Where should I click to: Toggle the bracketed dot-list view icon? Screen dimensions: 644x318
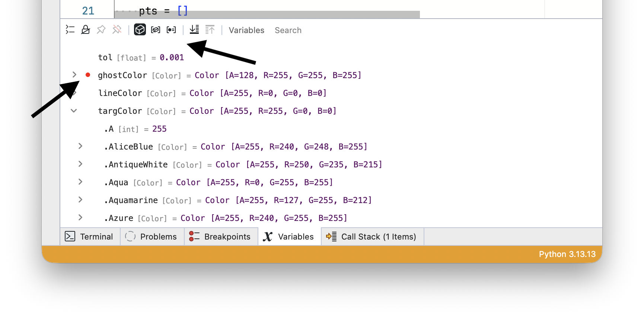click(171, 30)
